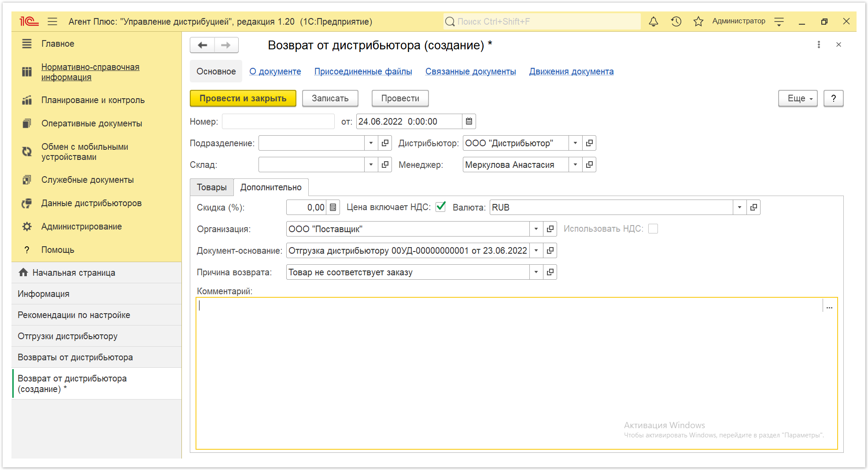The height and width of the screenshot is (470, 868).
Task: Open Данные дистрибьюторов section
Action: pyautogui.click(x=92, y=203)
